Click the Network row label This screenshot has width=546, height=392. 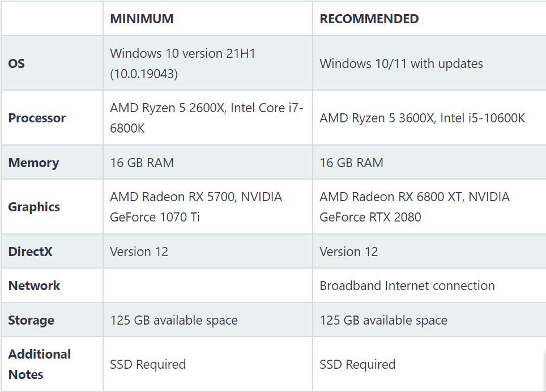[x=34, y=286]
